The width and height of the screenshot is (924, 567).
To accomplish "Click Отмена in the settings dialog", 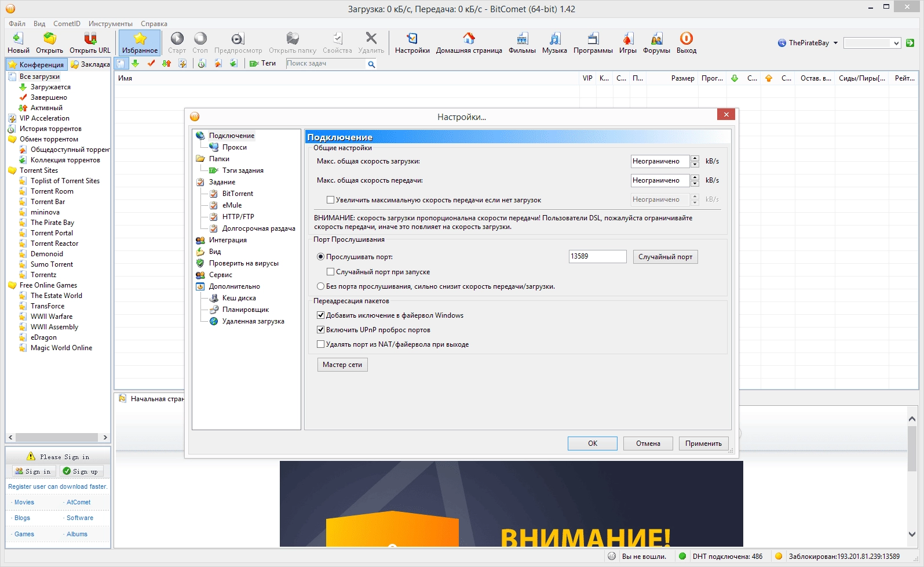I will click(648, 444).
